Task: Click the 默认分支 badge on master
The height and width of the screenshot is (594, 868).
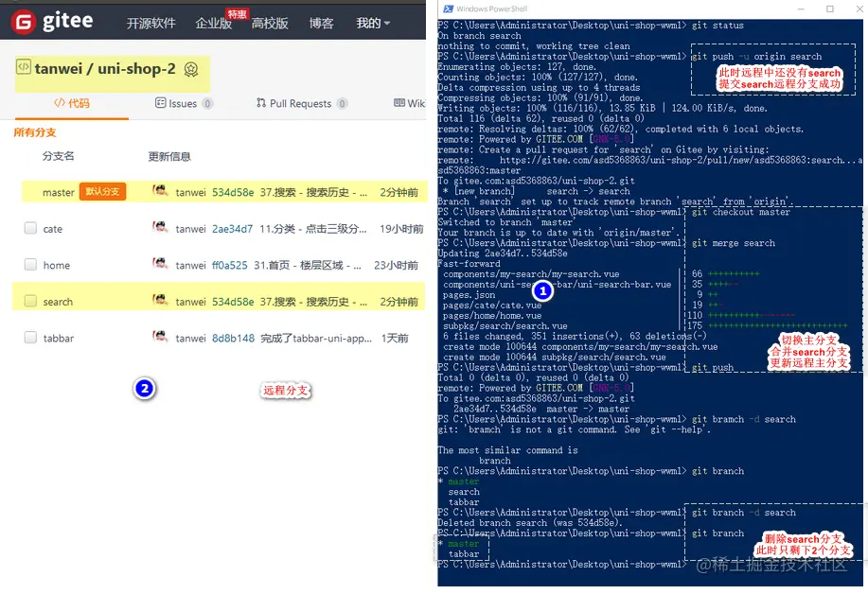Action: coord(102,191)
